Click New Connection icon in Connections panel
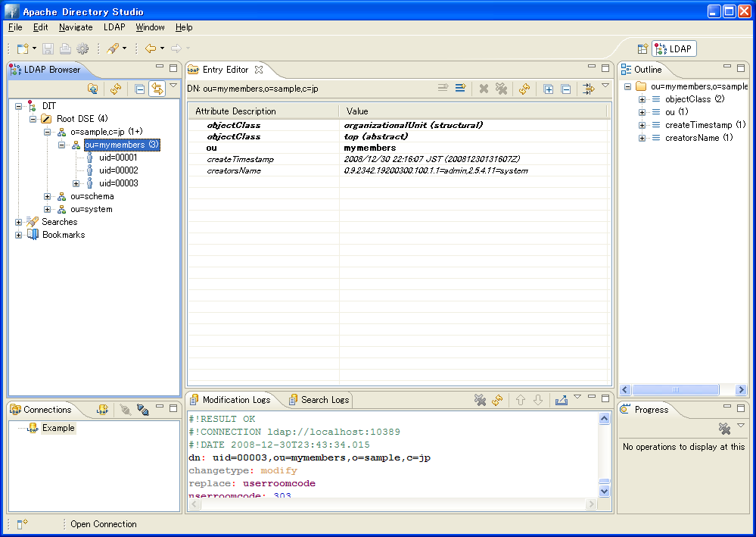The height and width of the screenshot is (537, 756). coord(102,410)
